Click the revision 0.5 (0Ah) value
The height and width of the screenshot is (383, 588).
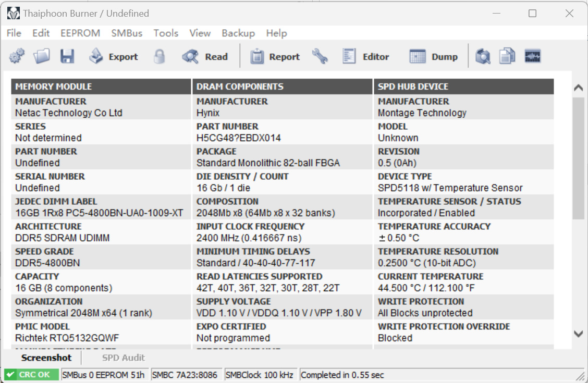click(397, 163)
